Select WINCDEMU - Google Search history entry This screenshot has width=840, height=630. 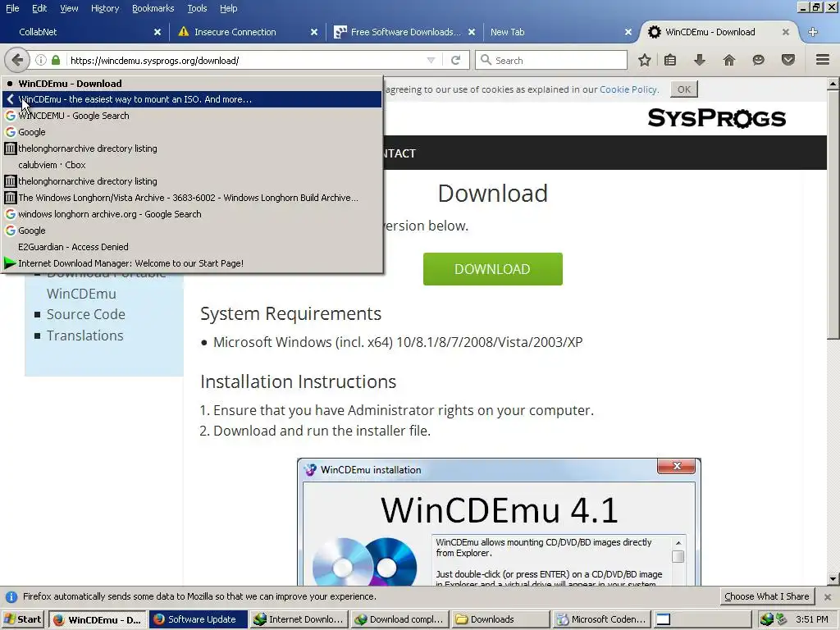pyautogui.click(x=192, y=116)
